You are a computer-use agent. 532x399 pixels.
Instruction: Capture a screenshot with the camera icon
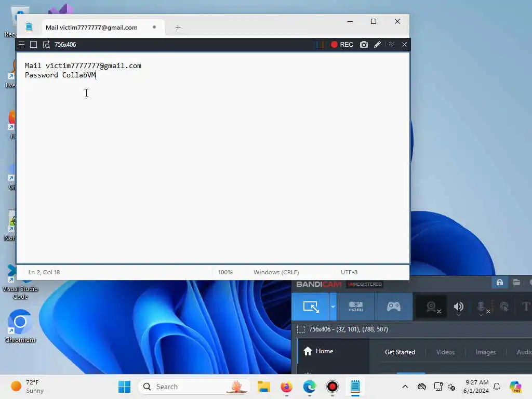tap(364, 45)
